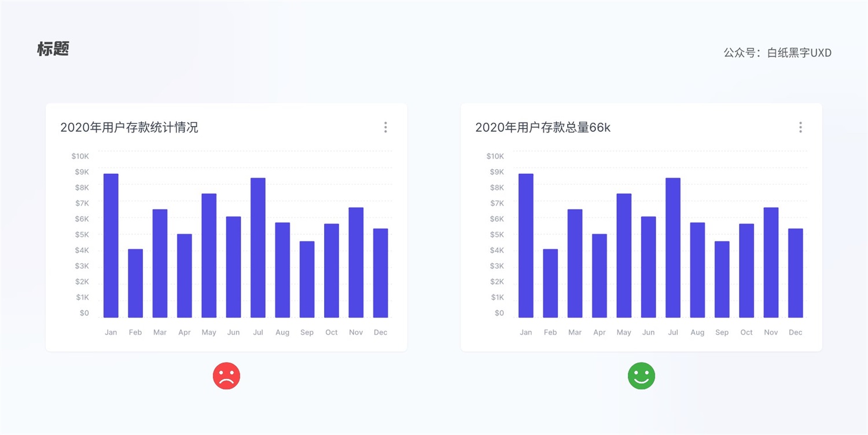The image size is (868, 435).
Task: Click the red sad face icon
Action: pyautogui.click(x=226, y=376)
